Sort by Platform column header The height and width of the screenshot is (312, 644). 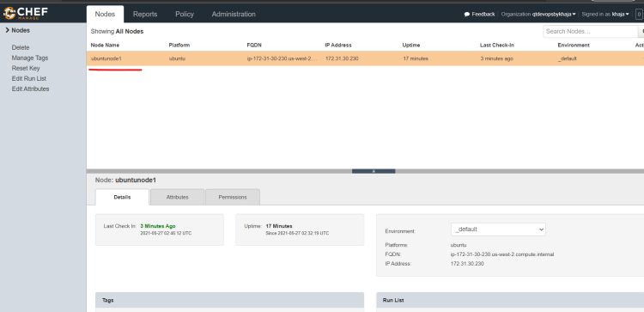coord(179,46)
